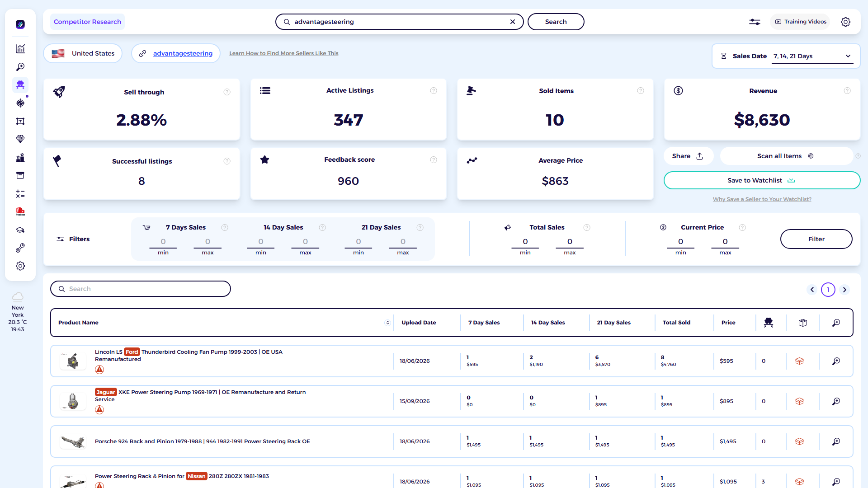
Task: Click box icon in Lincoln LS row
Action: [799, 361]
